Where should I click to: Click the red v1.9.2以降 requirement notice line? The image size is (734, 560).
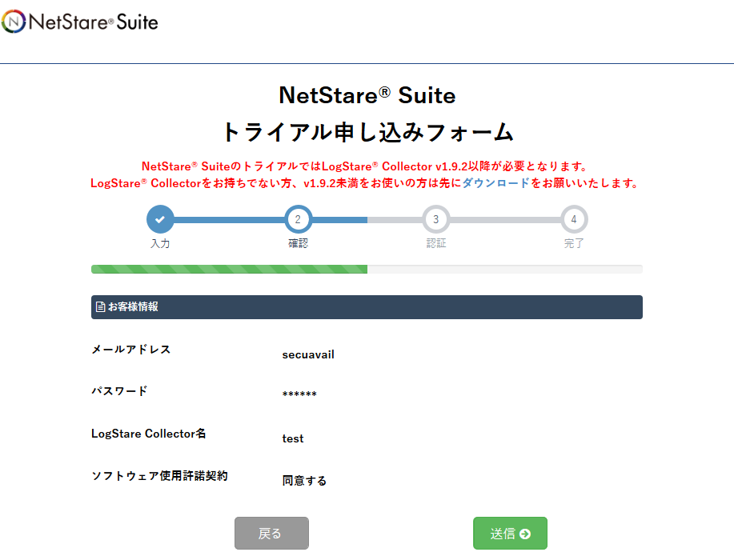click(x=365, y=166)
